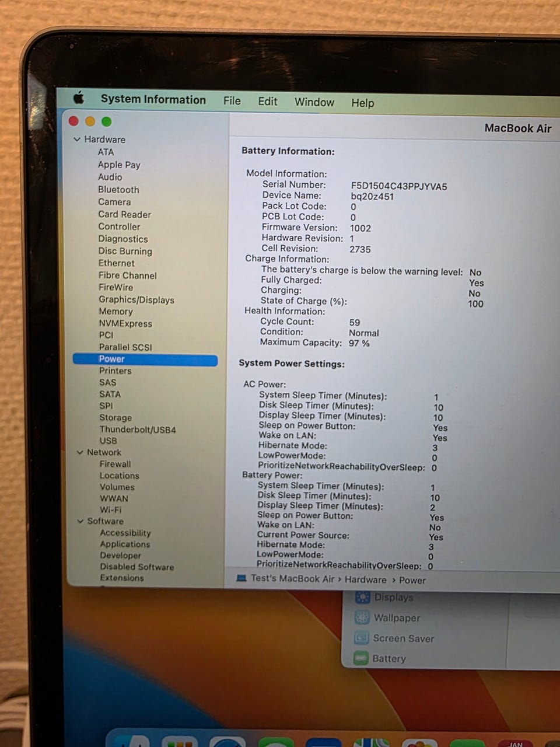Collapse the Hardware section
This screenshot has width=560, height=747.
click(77, 139)
